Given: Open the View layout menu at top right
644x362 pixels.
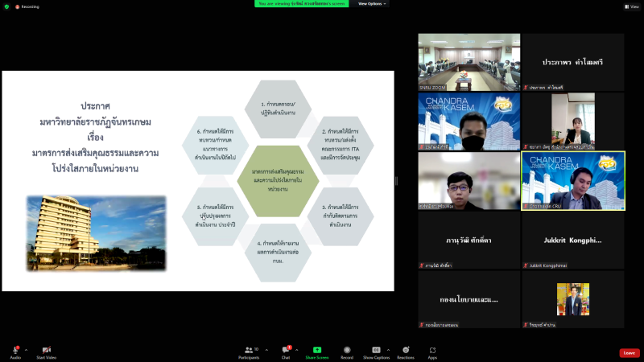Looking at the screenshot, I should 631,6.
